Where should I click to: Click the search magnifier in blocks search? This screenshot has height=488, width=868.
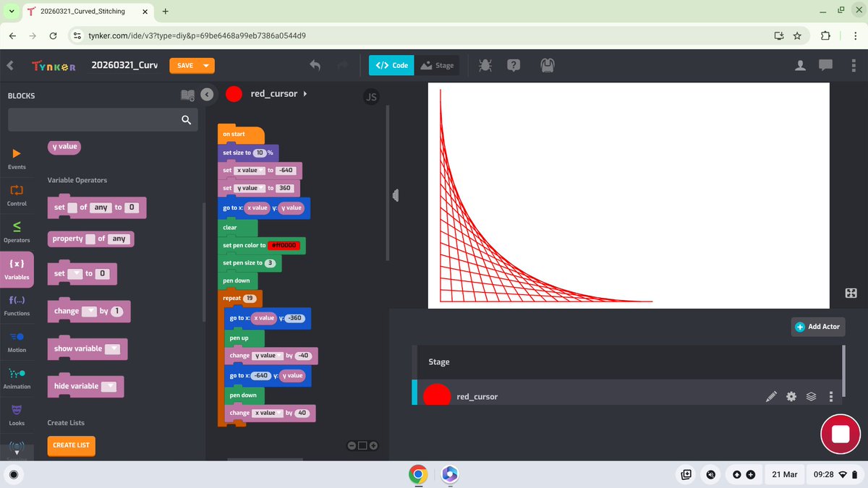186,120
